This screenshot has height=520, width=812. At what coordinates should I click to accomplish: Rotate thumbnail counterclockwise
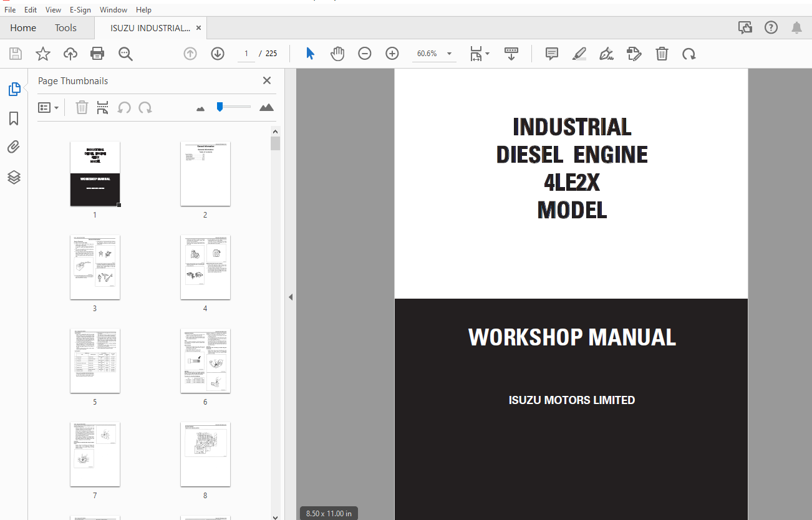[124, 107]
